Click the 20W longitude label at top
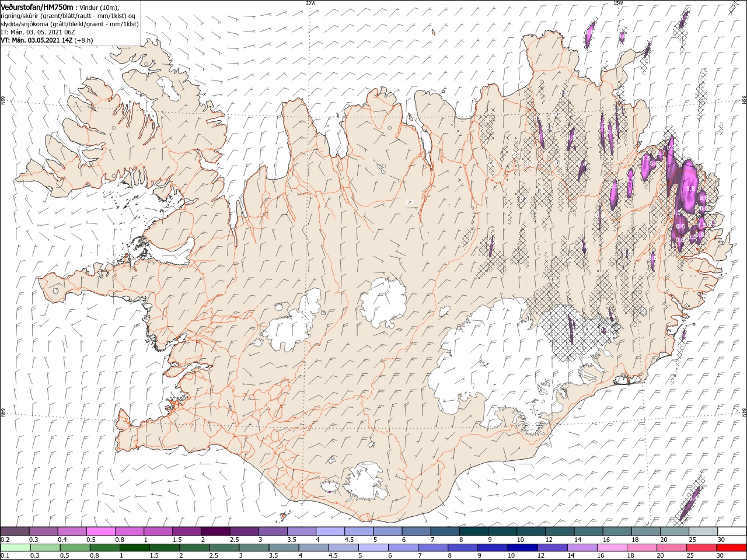 (x=310, y=3)
